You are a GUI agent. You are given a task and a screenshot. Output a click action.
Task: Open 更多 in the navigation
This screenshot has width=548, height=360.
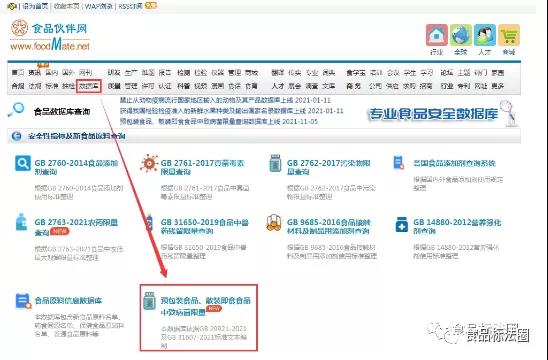(497, 86)
